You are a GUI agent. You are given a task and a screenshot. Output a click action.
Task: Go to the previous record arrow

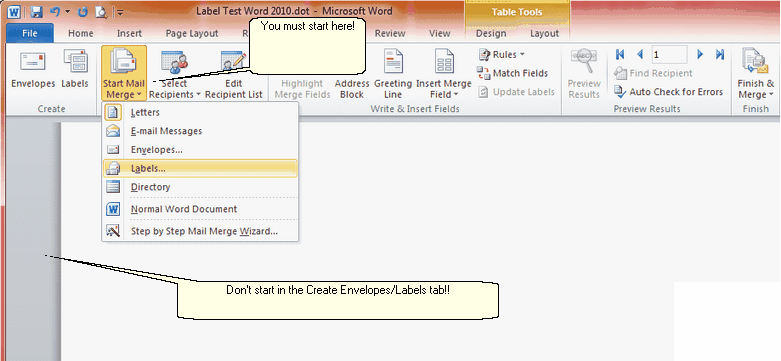click(x=640, y=54)
